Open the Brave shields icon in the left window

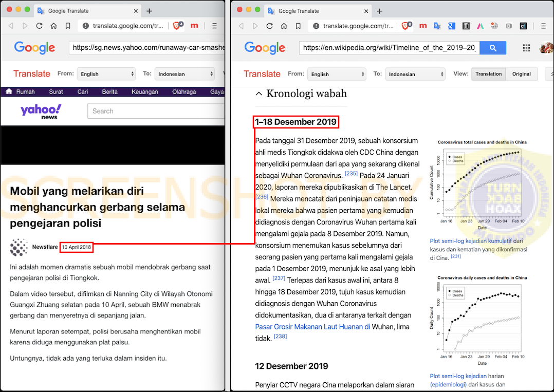tap(177, 25)
